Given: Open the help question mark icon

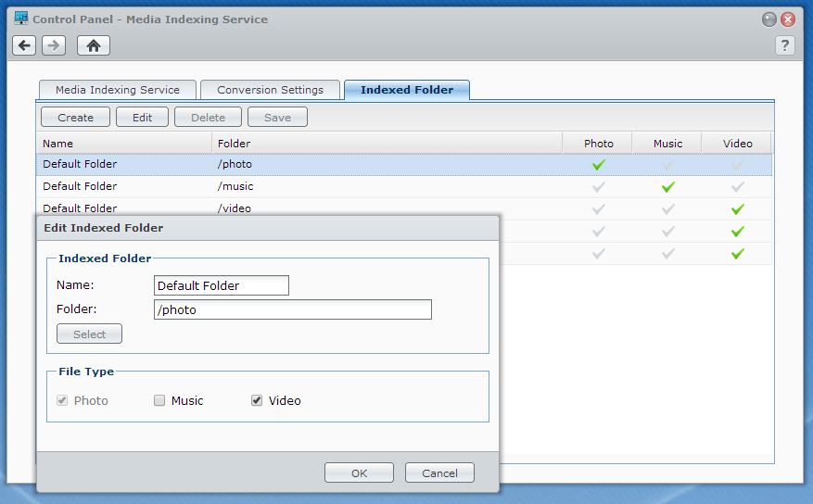Looking at the screenshot, I should 784,45.
